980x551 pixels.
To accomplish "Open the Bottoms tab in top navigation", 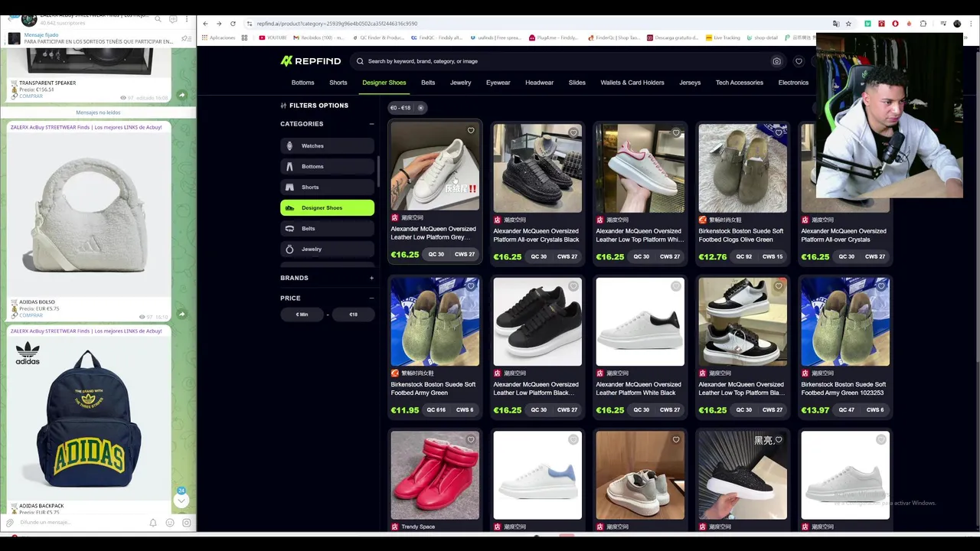I will coord(302,83).
